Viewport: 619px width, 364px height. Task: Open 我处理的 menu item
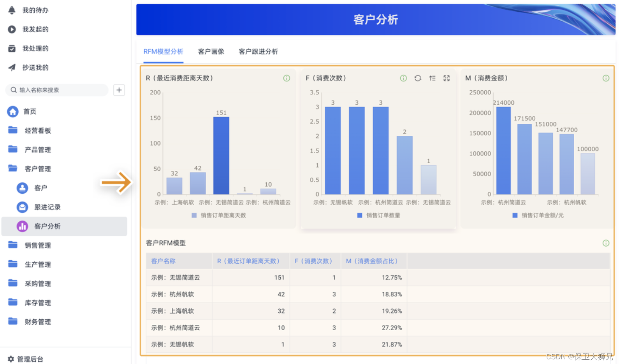(x=35, y=48)
